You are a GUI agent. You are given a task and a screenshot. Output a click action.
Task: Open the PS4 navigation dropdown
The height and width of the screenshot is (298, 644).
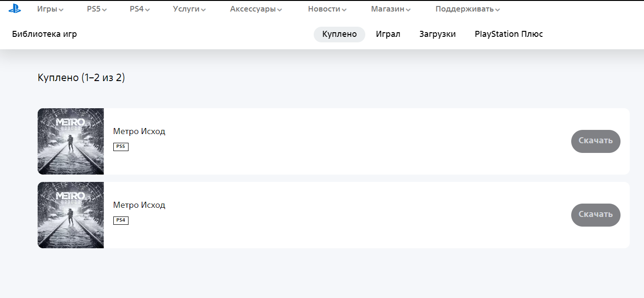(140, 9)
